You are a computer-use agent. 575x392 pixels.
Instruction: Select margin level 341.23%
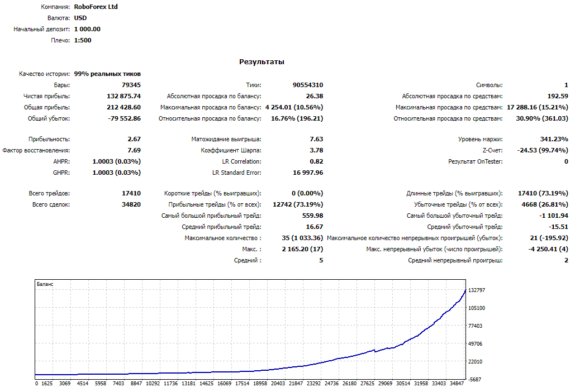(x=554, y=139)
